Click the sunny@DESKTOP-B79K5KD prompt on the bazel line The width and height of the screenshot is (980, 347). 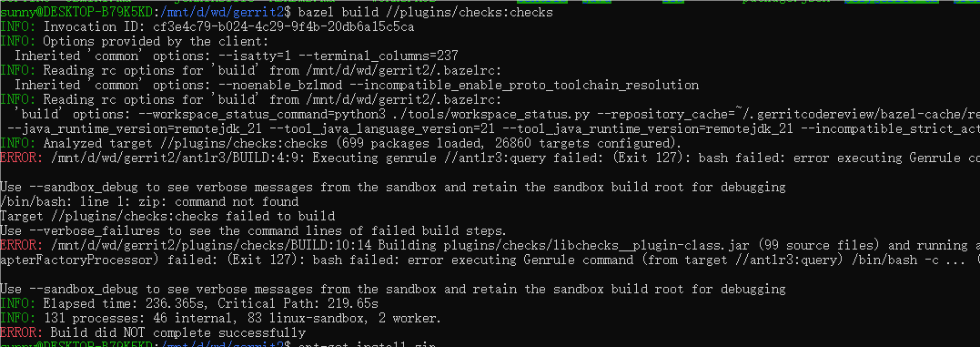(76, 12)
